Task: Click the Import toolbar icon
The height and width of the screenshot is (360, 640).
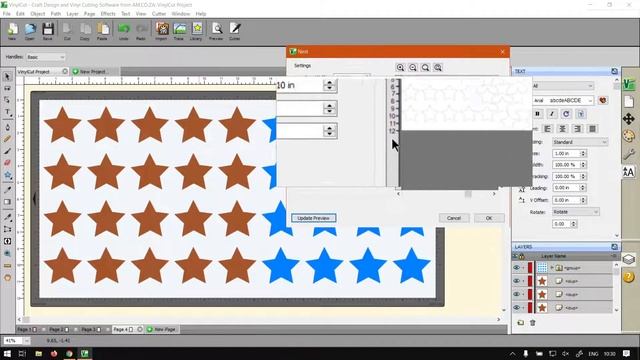Action: [162, 31]
